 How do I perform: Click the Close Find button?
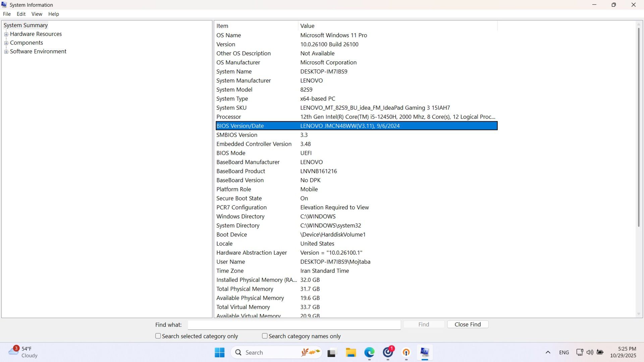click(468, 324)
